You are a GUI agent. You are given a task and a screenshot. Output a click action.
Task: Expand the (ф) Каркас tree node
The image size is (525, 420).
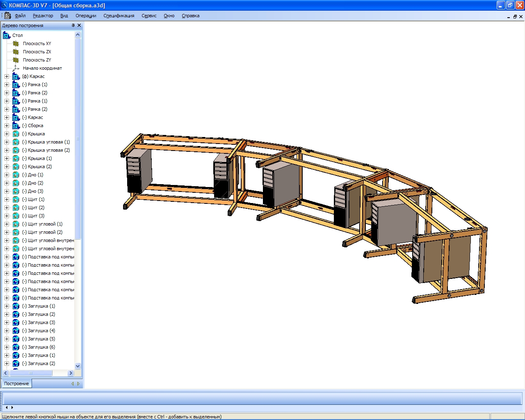pyautogui.click(x=7, y=76)
